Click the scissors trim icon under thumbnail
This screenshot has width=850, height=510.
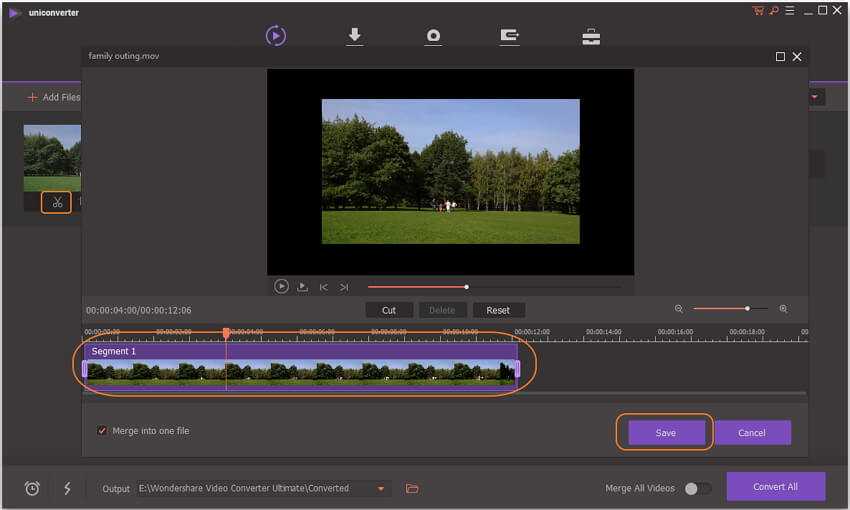(57, 202)
